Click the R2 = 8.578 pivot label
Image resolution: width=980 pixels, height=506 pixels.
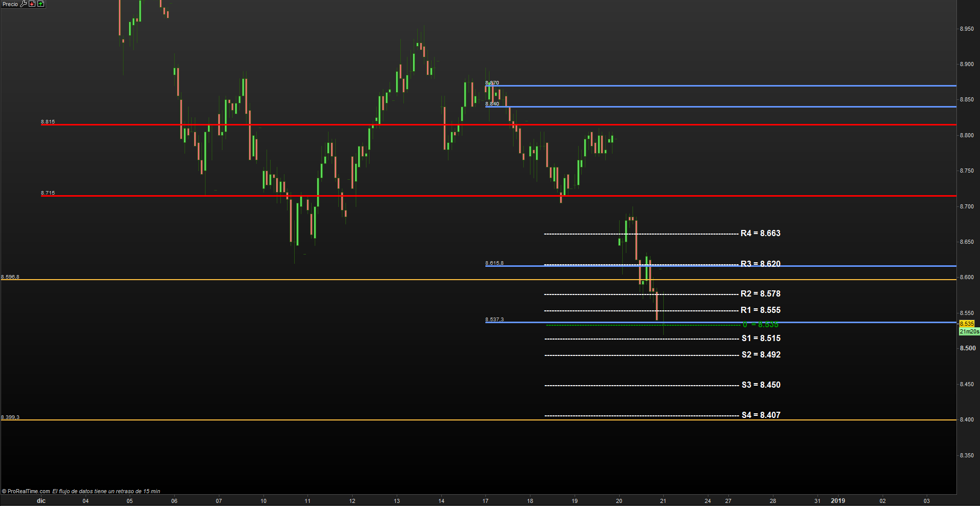coord(760,294)
